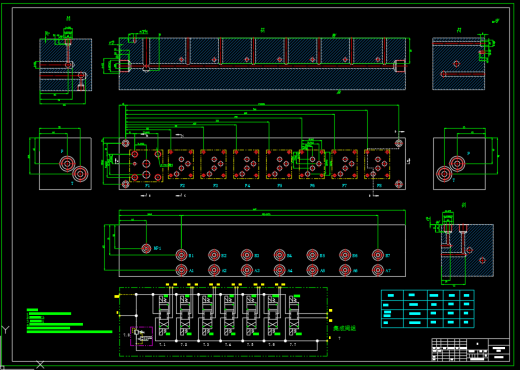
Task: Select schematic valve symbol labeled 7.5
Action: (x=251, y=315)
